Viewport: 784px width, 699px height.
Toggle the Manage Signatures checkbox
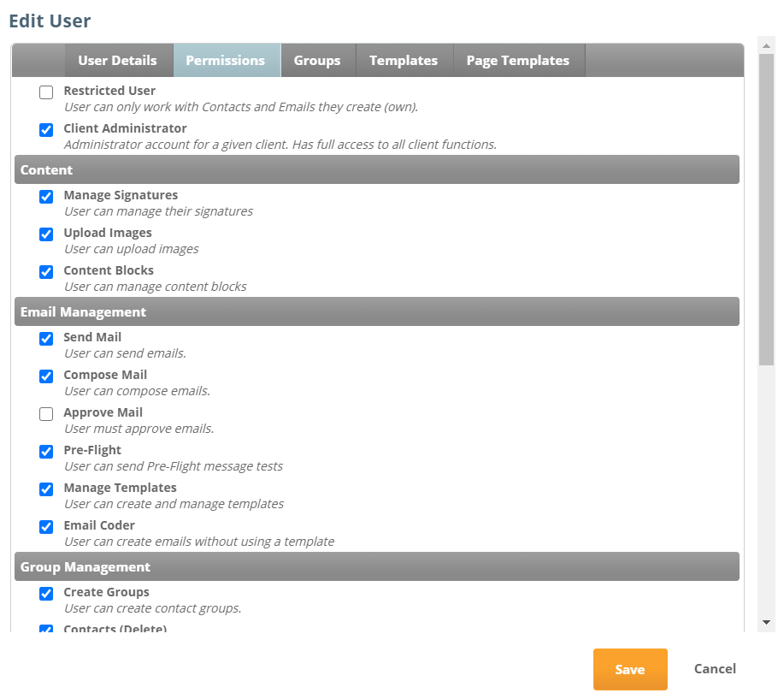pyautogui.click(x=46, y=197)
